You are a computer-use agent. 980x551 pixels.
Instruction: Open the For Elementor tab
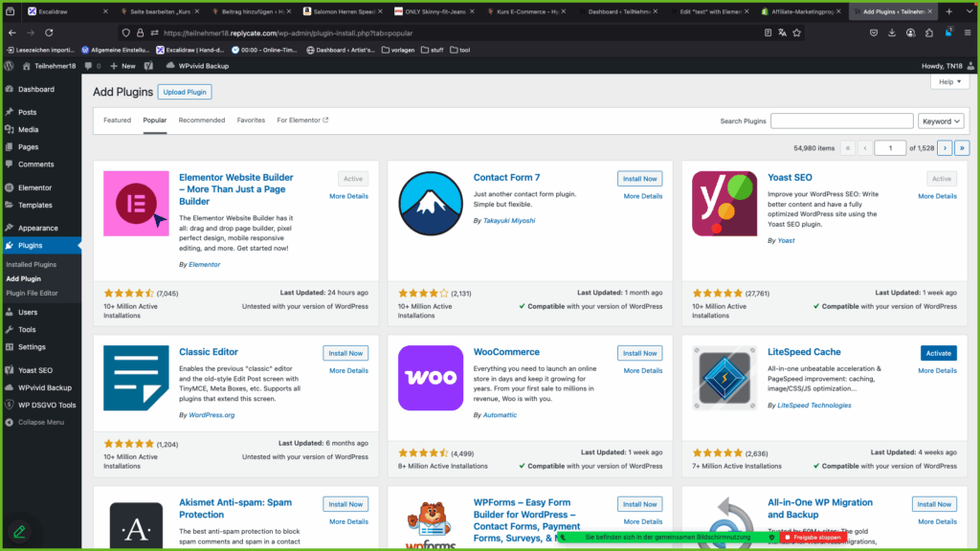pyautogui.click(x=302, y=120)
